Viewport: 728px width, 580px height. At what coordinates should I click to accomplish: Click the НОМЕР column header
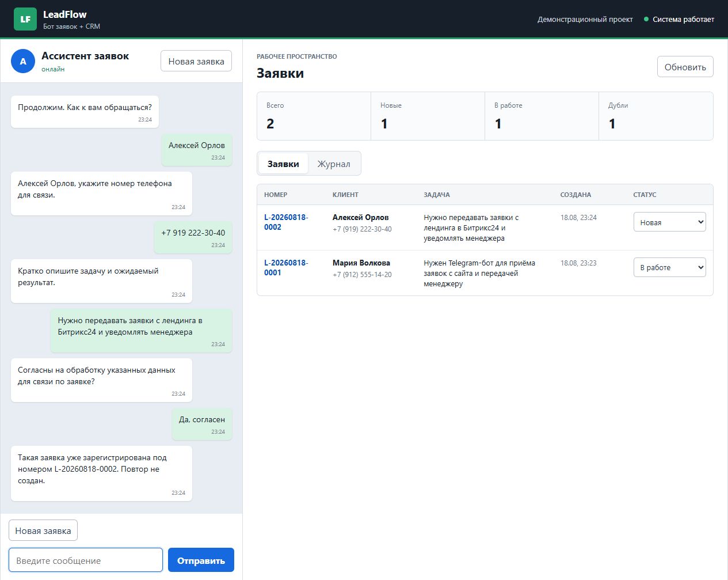point(276,195)
